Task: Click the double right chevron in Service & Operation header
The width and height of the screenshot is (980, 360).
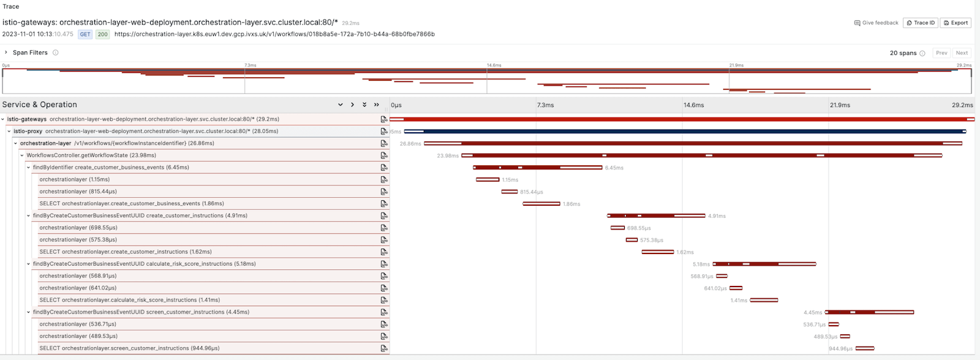Action: pyautogui.click(x=376, y=105)
